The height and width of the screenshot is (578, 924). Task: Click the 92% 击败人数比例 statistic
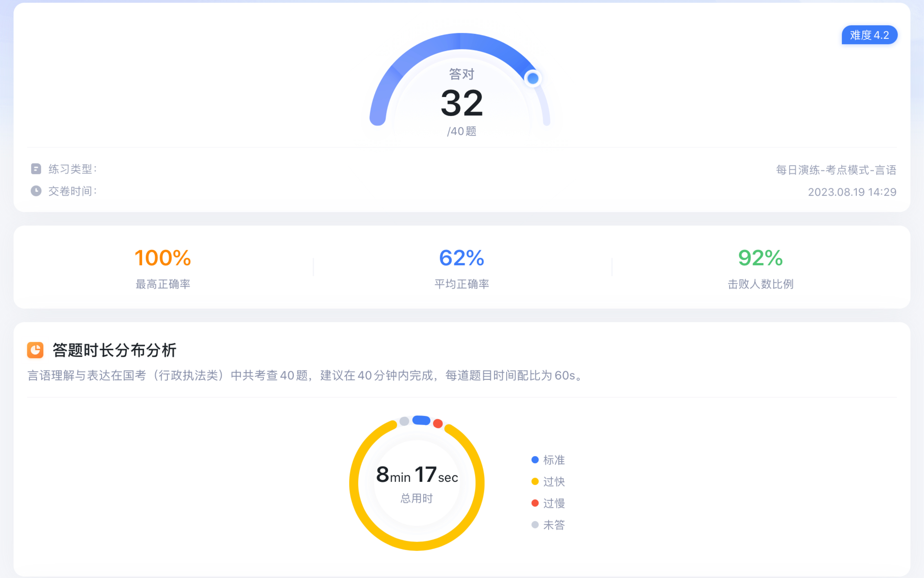tap(760, 268)
